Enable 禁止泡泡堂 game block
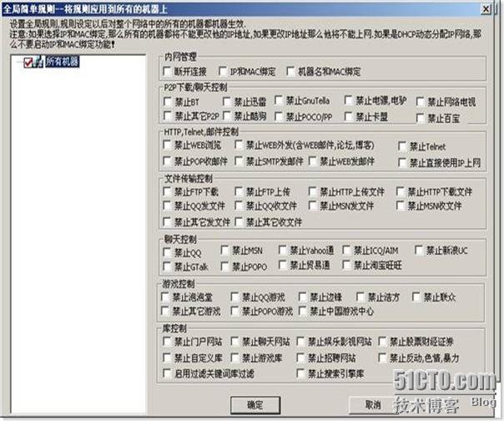This screenshot has height=421, width=504. point(165,297)
